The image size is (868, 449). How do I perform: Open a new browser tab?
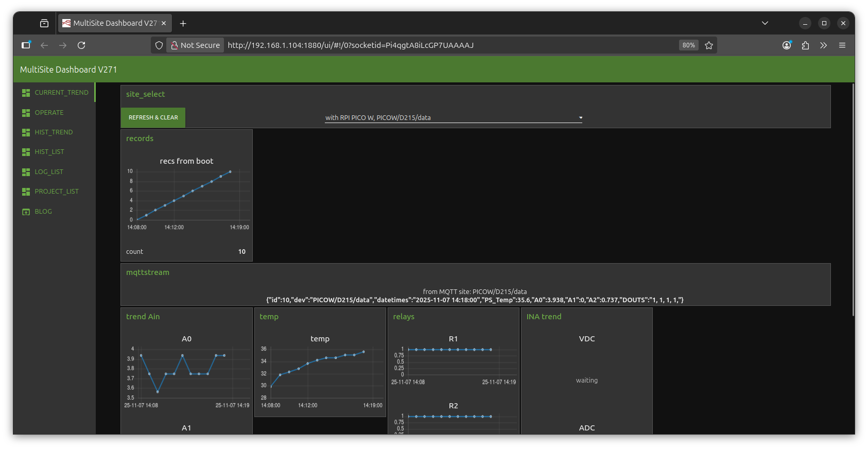[x=183, y=23]
